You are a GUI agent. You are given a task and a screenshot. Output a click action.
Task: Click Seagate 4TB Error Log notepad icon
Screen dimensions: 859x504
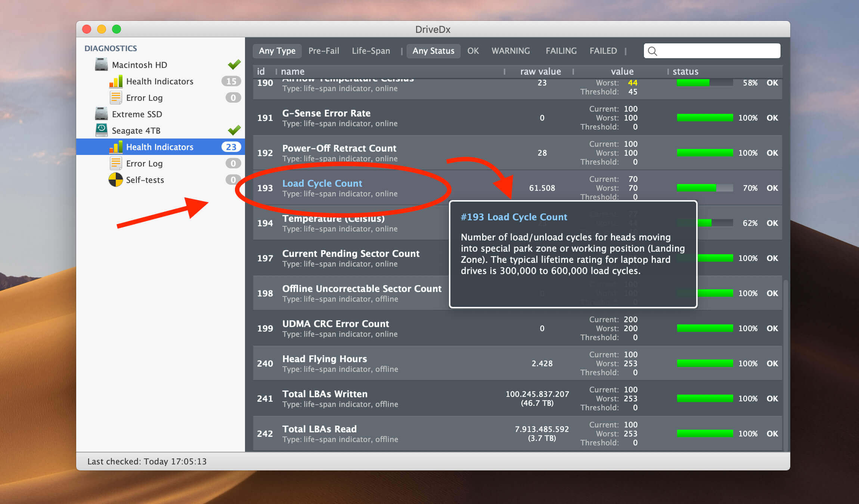116,163
